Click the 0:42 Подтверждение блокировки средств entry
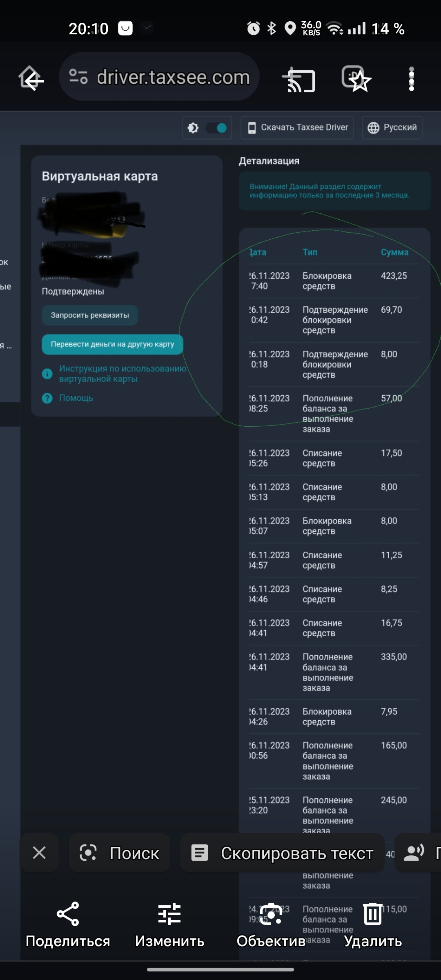This screenshot has width=441, height=980. (x=334, y=320)
